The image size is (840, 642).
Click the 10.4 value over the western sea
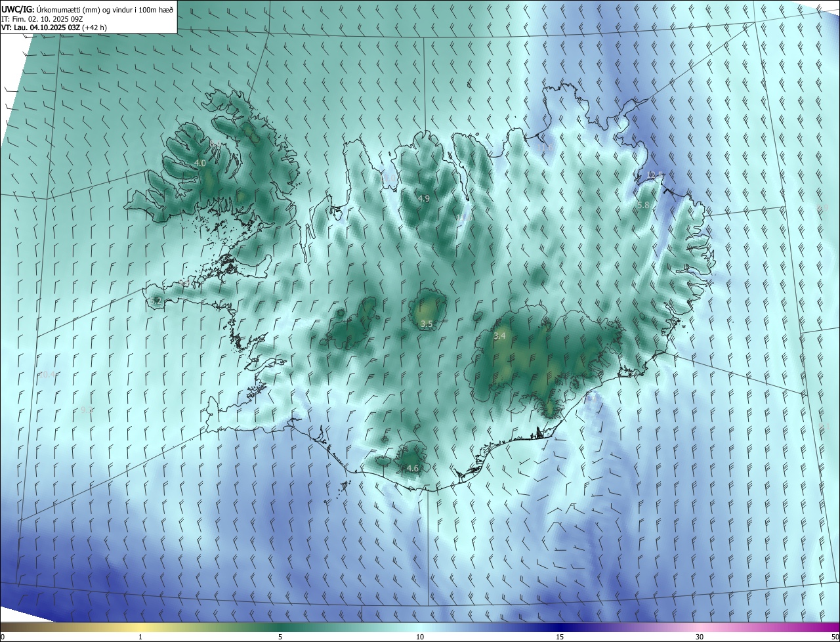pyautogui.click(x=47, y=375)
